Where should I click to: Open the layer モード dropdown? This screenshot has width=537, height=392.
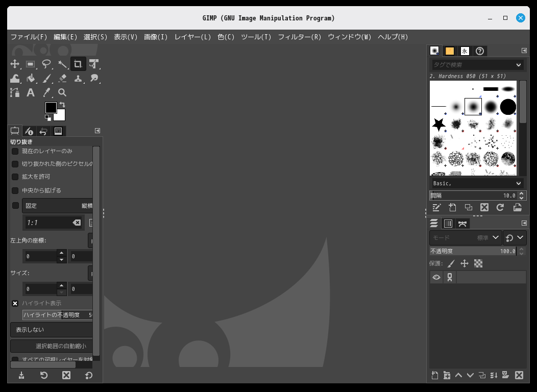[465, 238]
